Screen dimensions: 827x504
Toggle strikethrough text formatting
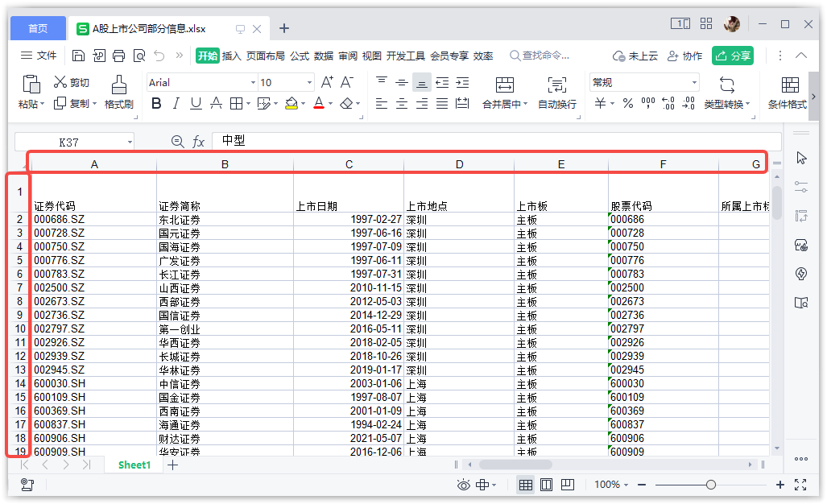[x=216, y=103]
